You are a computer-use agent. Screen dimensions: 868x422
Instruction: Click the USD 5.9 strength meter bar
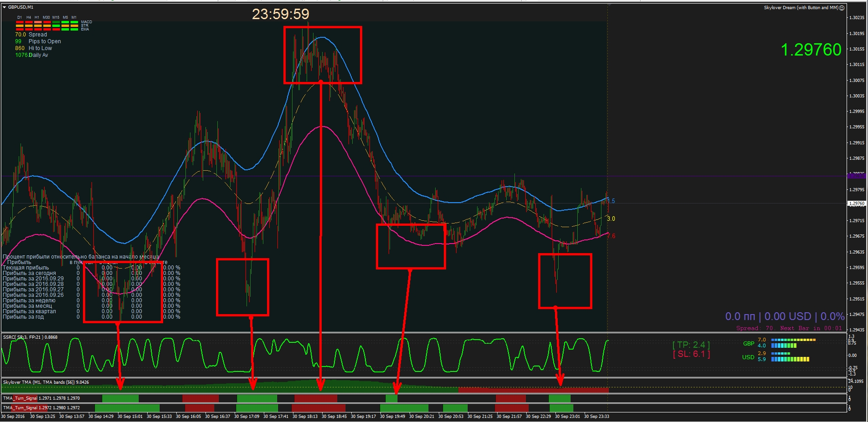[x=790, y=359]
